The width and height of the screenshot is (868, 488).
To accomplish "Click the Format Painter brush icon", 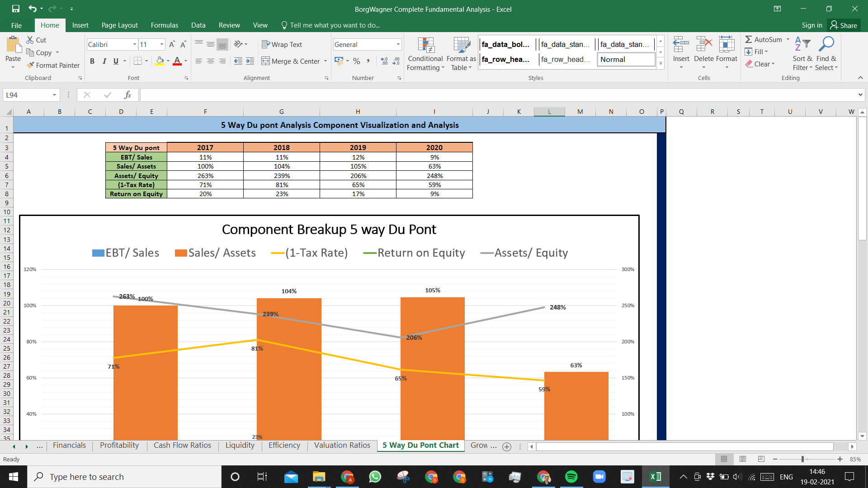I will (x=30, y=66).
